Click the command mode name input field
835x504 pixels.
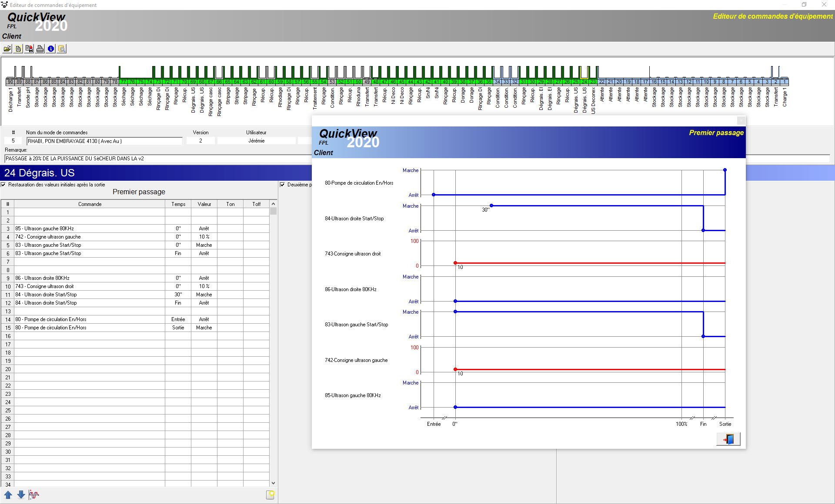tap(104, 141)
